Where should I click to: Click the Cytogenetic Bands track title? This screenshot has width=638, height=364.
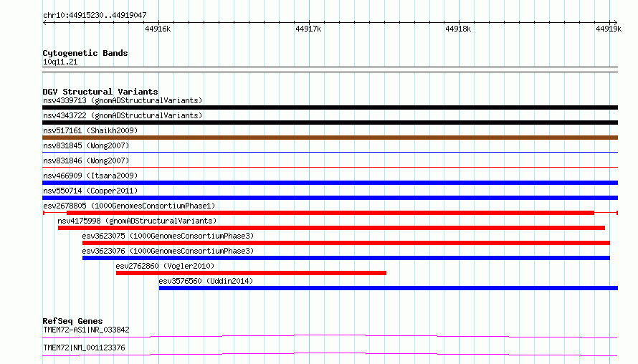pyautogui.click(x=85, y=53)
